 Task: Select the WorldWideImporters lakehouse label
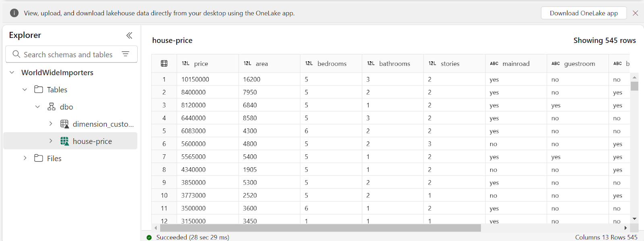pos(57,73)
